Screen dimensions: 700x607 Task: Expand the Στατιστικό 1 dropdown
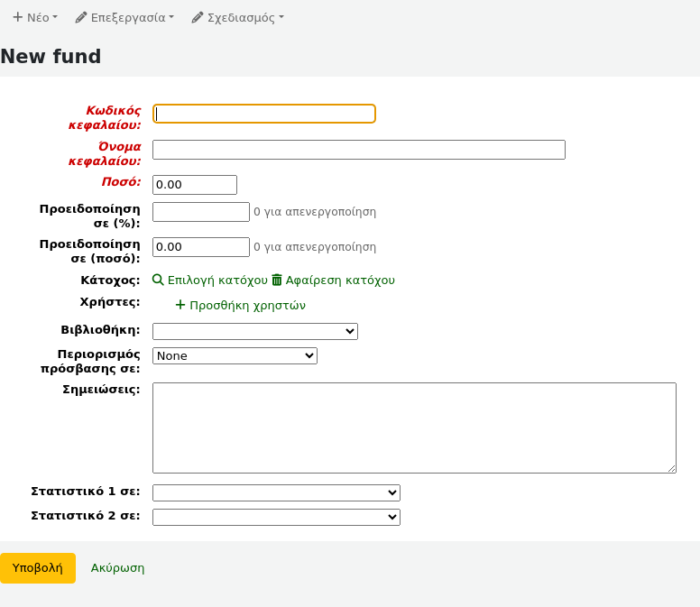click(x=276, y=492)
